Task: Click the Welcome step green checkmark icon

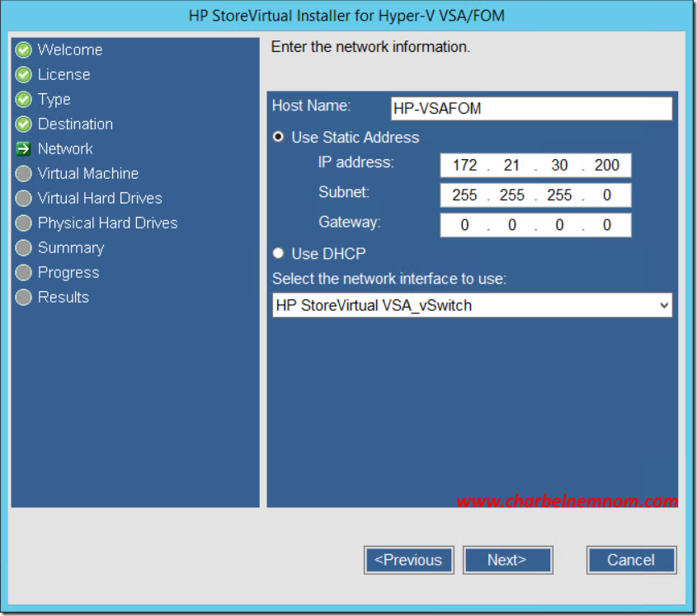Action: (x=24, y=49)
